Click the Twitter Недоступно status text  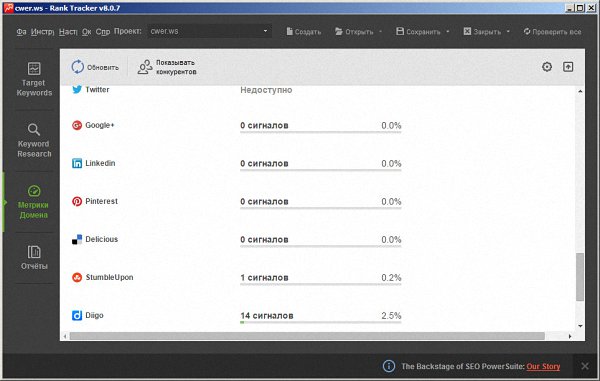click(266, 90)
